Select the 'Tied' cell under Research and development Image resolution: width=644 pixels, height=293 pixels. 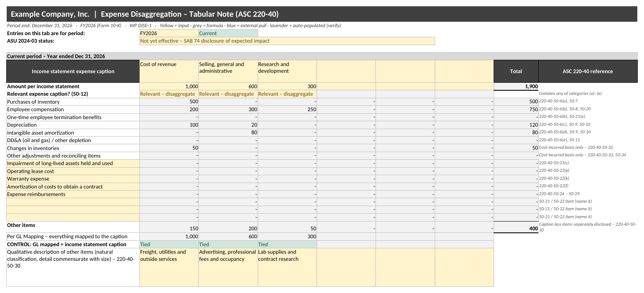tap(287, 244)
